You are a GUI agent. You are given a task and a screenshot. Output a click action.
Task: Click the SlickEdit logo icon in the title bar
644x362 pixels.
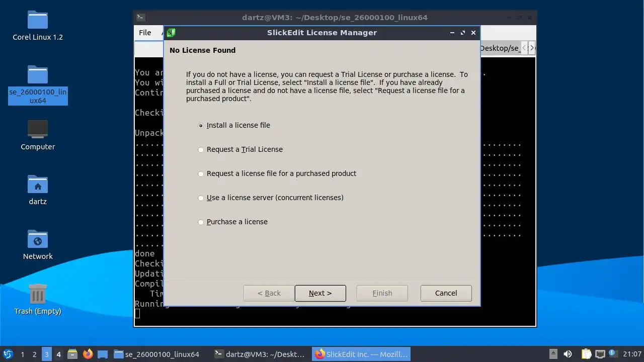tap(171, 33)
